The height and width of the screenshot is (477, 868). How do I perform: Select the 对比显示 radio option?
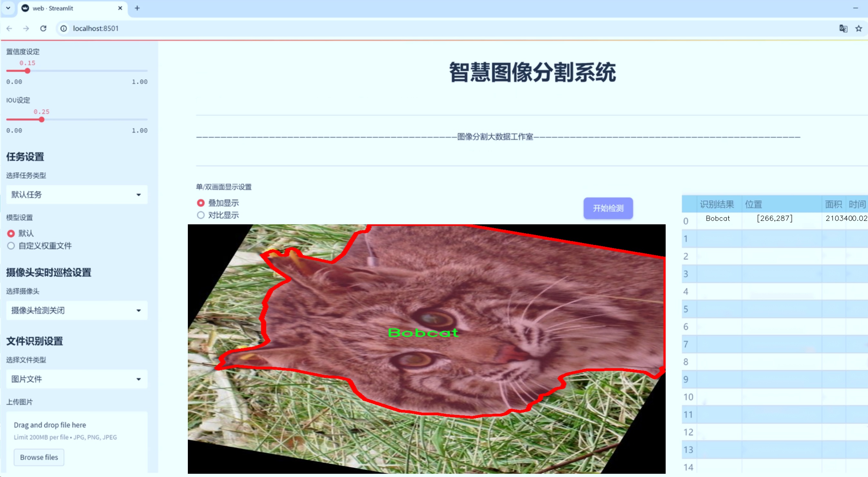coord(201,215)
